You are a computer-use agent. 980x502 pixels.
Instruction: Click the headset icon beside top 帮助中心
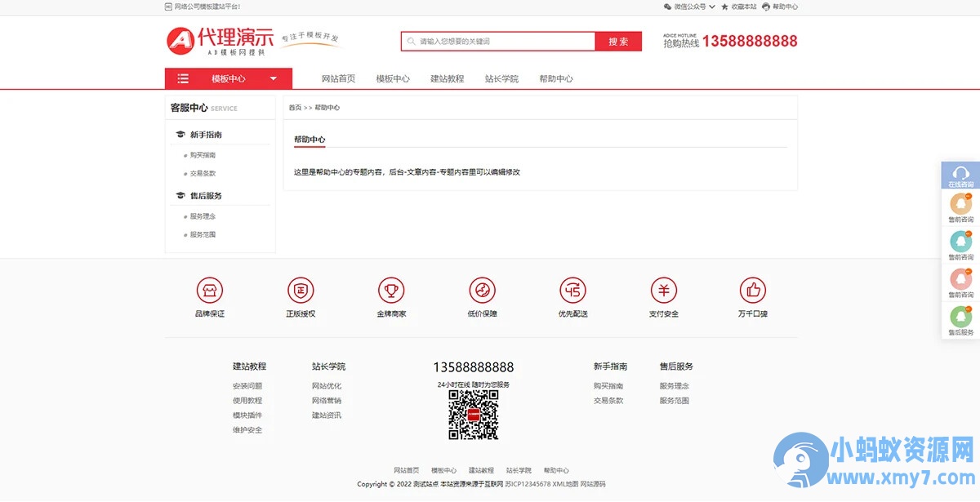[766, 7]
